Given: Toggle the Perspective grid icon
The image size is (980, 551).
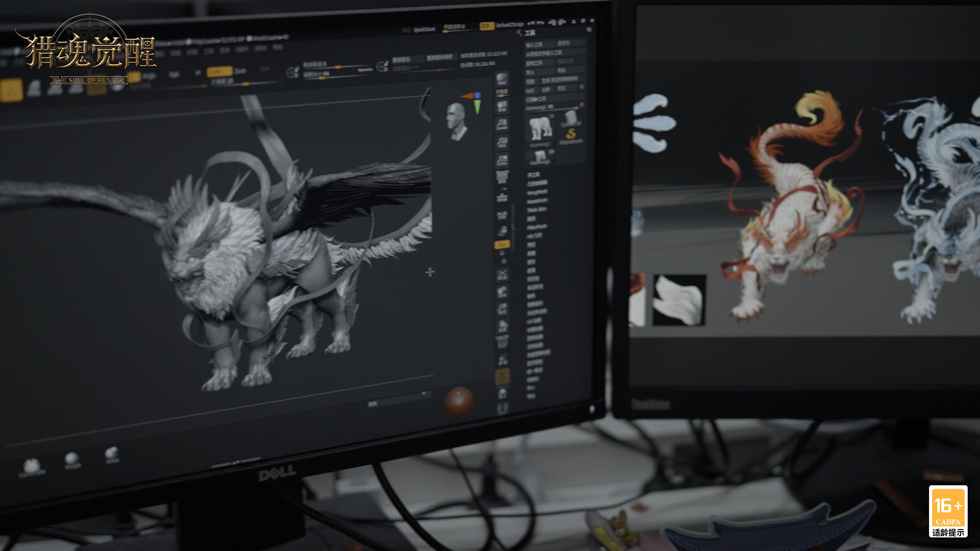Looking at the screenshot, I should pyautogui.click(x=502, y=177).
